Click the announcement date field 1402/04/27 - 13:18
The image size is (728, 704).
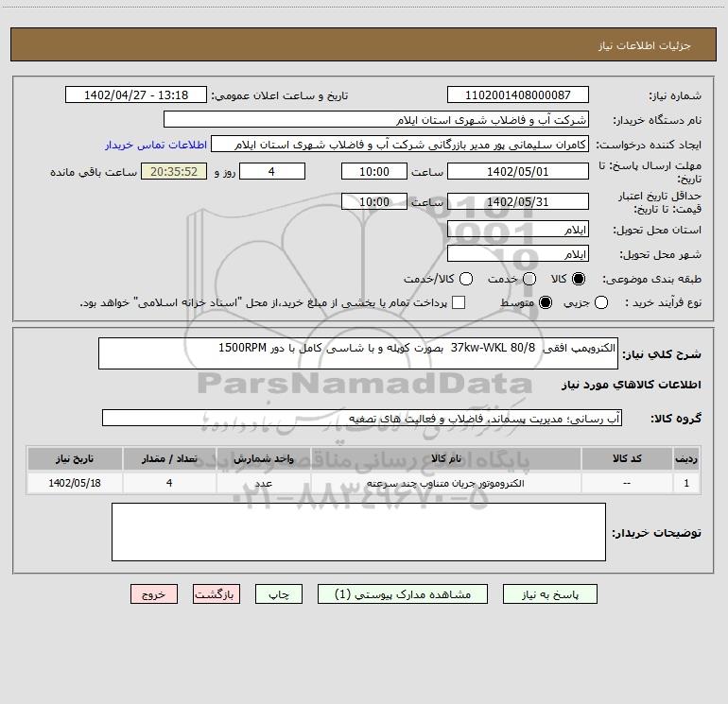coord(136,95)
